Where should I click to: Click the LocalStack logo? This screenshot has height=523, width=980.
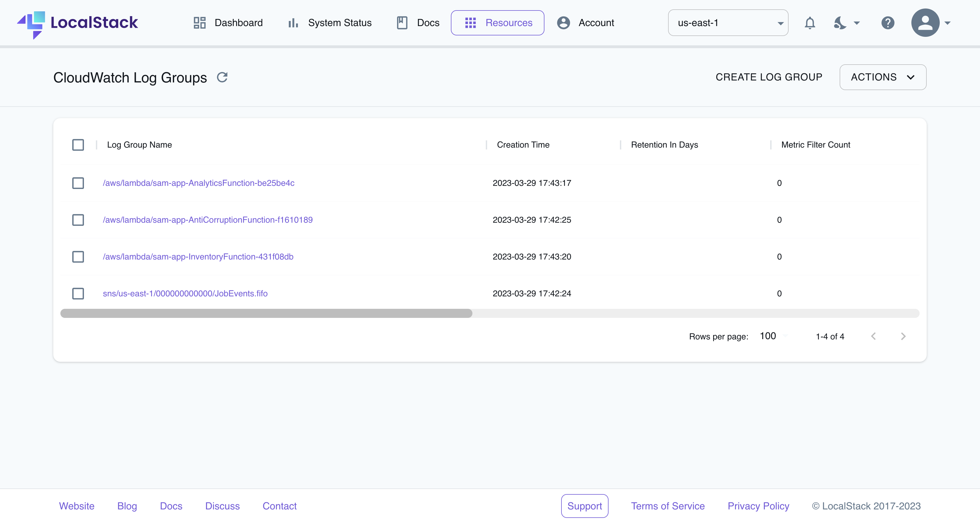click(77, 23)
